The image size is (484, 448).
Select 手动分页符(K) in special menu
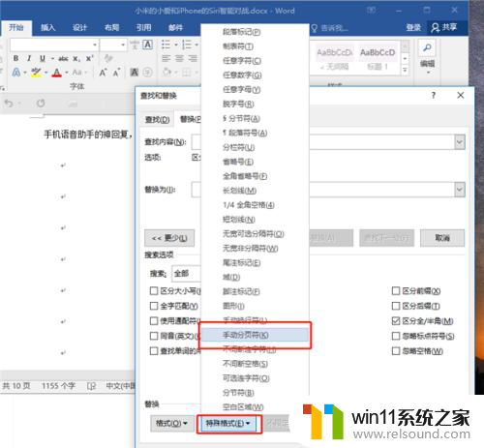[x=255, y=335]
